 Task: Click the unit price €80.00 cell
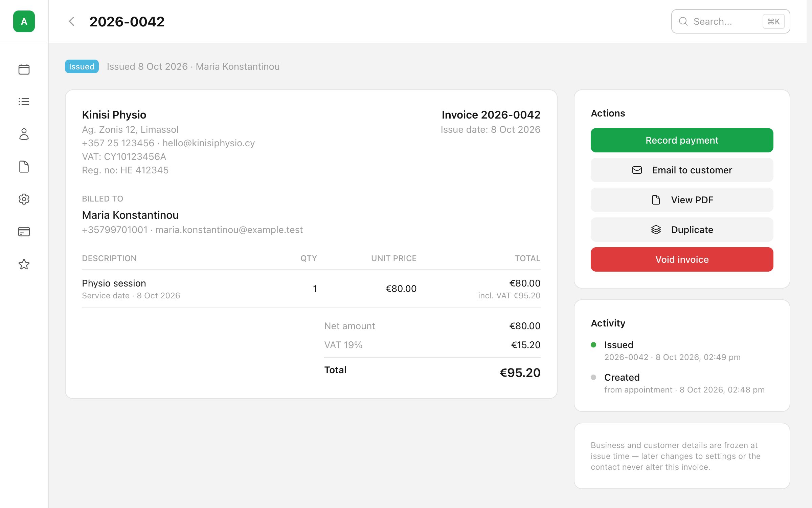pos(401,289)
